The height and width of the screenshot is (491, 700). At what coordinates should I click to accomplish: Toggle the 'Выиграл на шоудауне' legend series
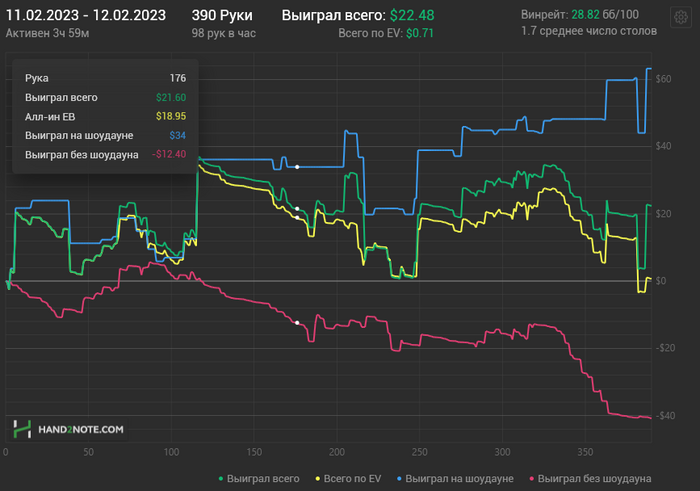click(x=455, y=479)
